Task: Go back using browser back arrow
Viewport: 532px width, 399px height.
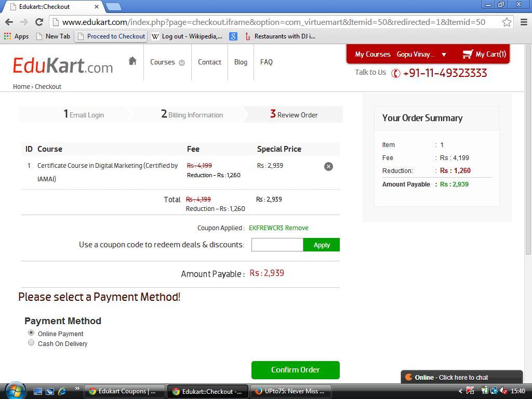Action: (x=9, y=22)
